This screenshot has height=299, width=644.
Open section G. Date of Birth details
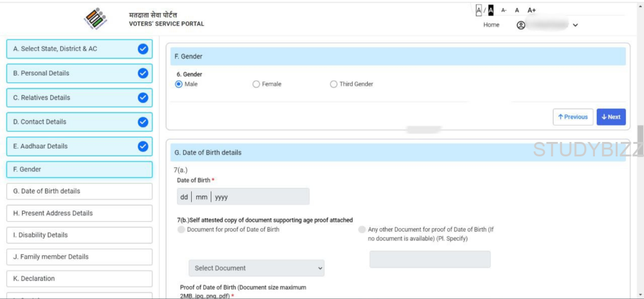tap(79, 191)
